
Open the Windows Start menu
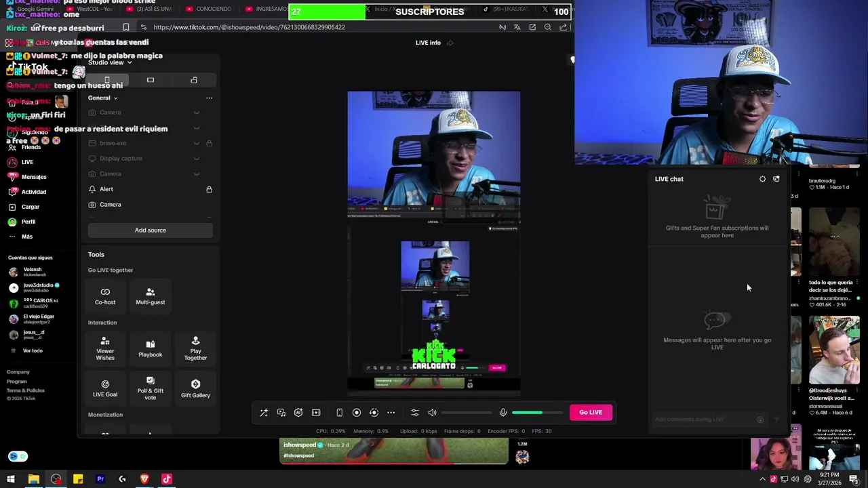tap(11, 479)
